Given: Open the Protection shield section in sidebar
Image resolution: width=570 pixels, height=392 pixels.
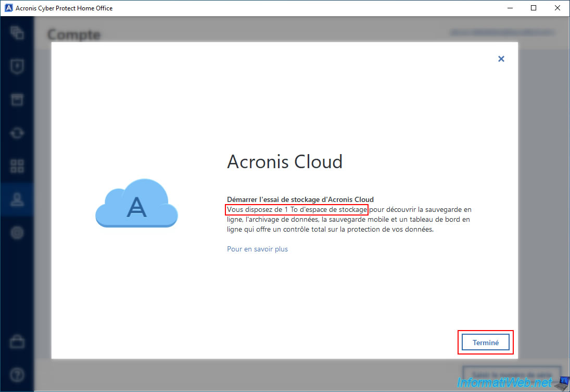Looking at the screenshot, I should 17,67.
